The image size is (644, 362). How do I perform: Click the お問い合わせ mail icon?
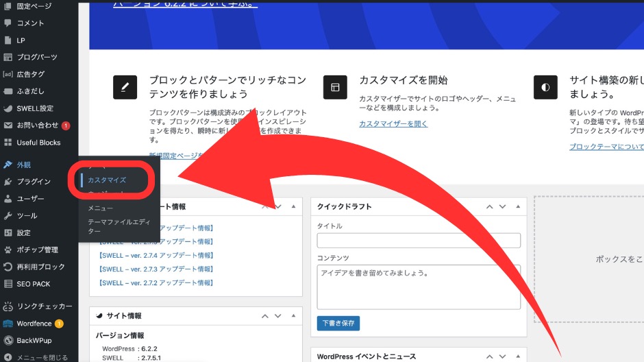(x=8, y=125)
